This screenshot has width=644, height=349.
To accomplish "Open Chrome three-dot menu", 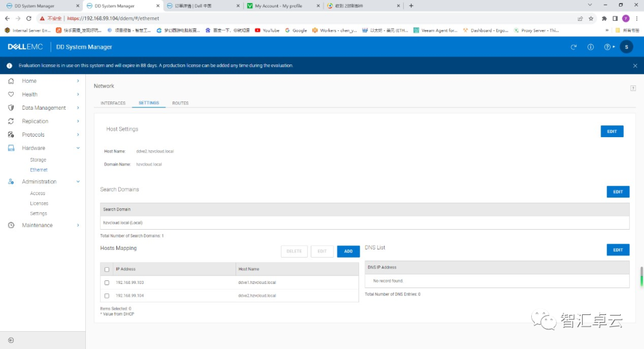I will [637, 18].
